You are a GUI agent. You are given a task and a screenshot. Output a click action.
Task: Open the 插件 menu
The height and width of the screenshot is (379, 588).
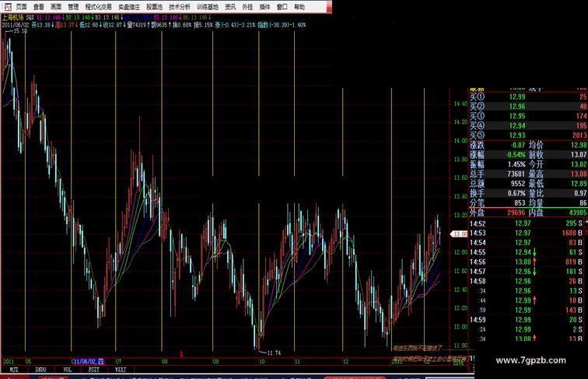click(x=264, y=7)
